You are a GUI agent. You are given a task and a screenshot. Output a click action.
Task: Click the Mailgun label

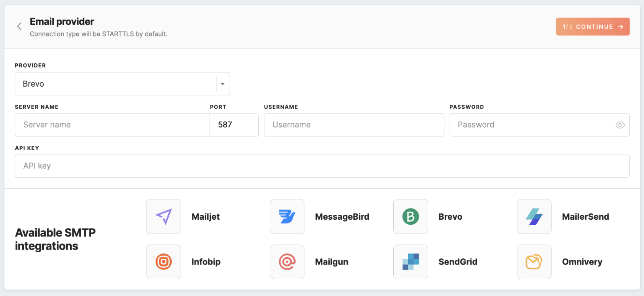click(x=332, y=262)
